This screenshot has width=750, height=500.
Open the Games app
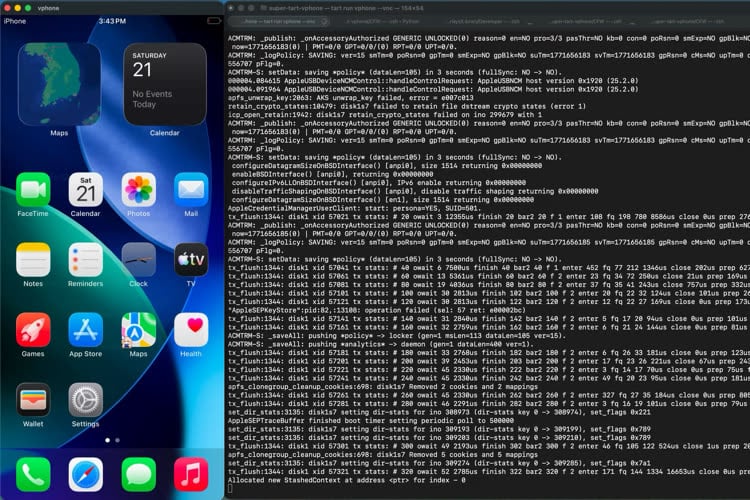point(33,329)
